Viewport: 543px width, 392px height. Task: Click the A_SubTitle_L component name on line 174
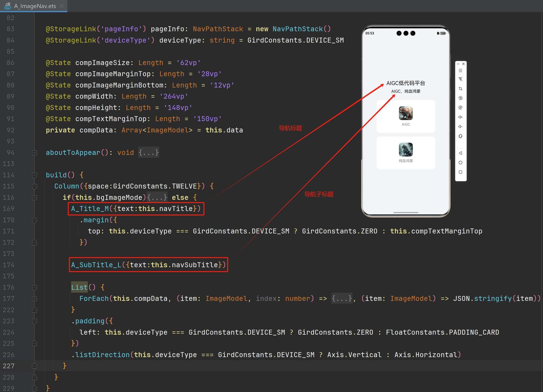coord(96,265)
